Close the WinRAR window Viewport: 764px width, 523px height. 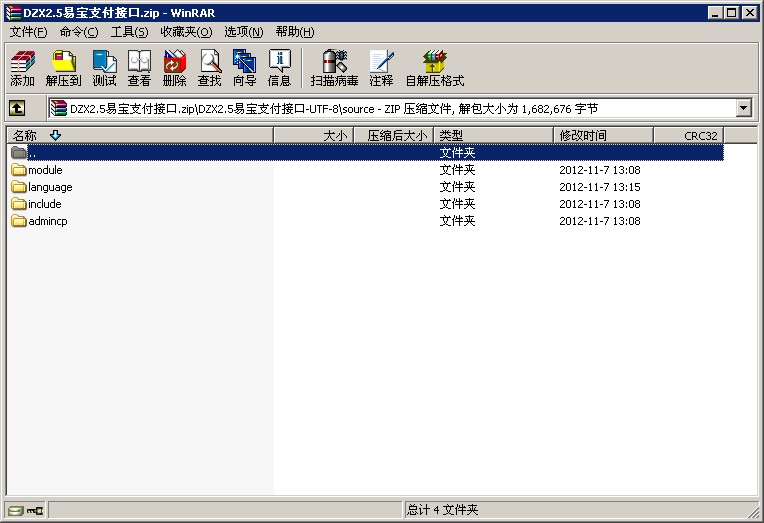[x=750, y=13]
